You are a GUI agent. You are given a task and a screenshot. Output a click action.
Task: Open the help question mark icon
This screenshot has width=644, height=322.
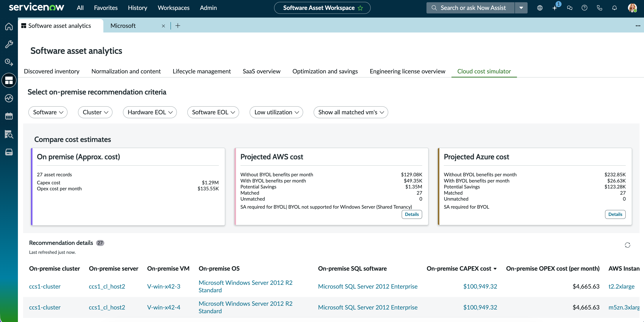tap(584, 8)
